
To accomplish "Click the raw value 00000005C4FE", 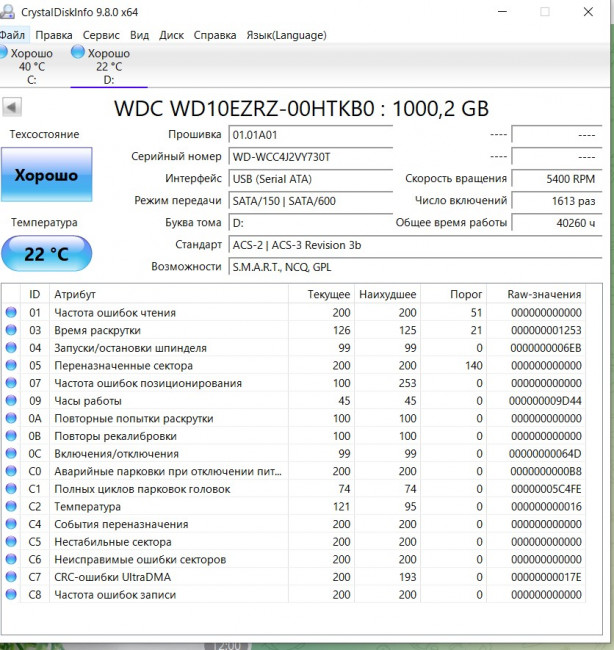I will [546, 489].
